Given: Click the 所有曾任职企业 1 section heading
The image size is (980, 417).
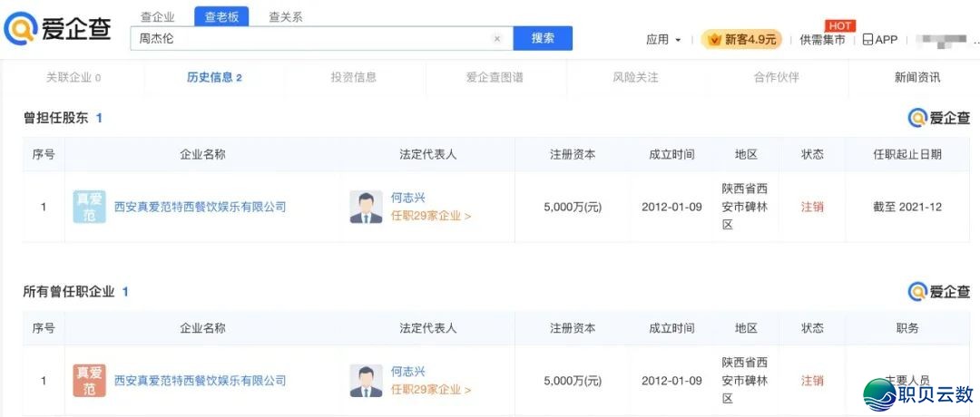Looking at the screenshot, I should click(x=75, y=292).
